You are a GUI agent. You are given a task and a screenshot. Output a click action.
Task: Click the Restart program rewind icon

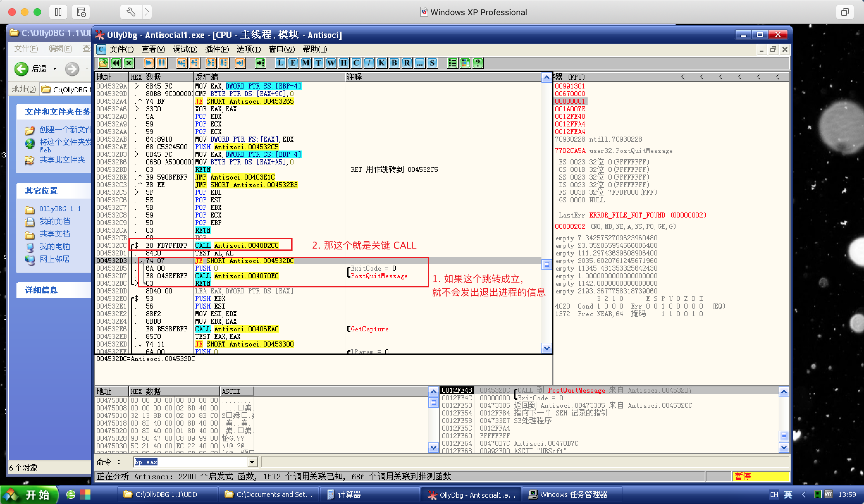(x=116, y=63)
